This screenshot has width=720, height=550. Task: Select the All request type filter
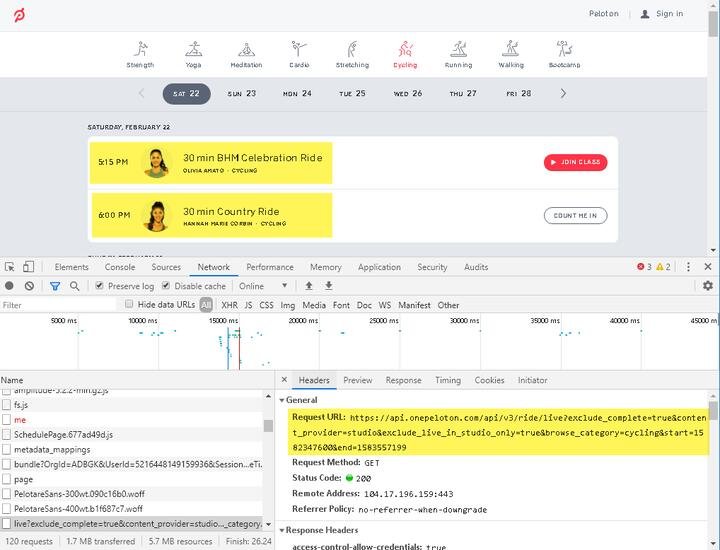[x=206, y=304]
